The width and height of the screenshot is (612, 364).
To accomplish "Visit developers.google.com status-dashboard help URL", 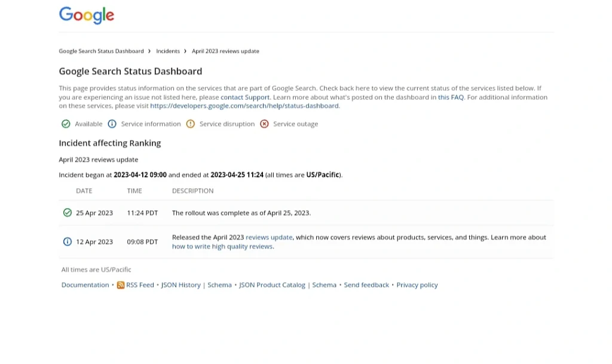I will coord(244,106).
